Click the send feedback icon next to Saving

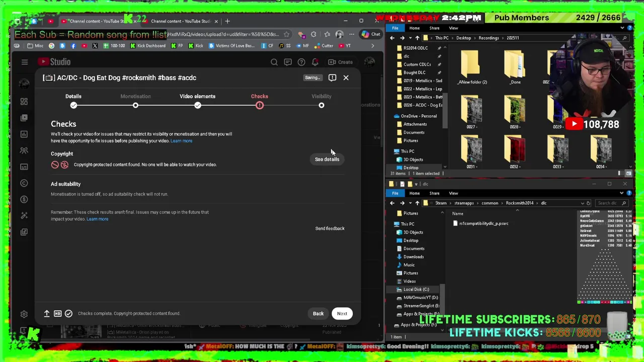pyautogui.click(x=332, y=77)
